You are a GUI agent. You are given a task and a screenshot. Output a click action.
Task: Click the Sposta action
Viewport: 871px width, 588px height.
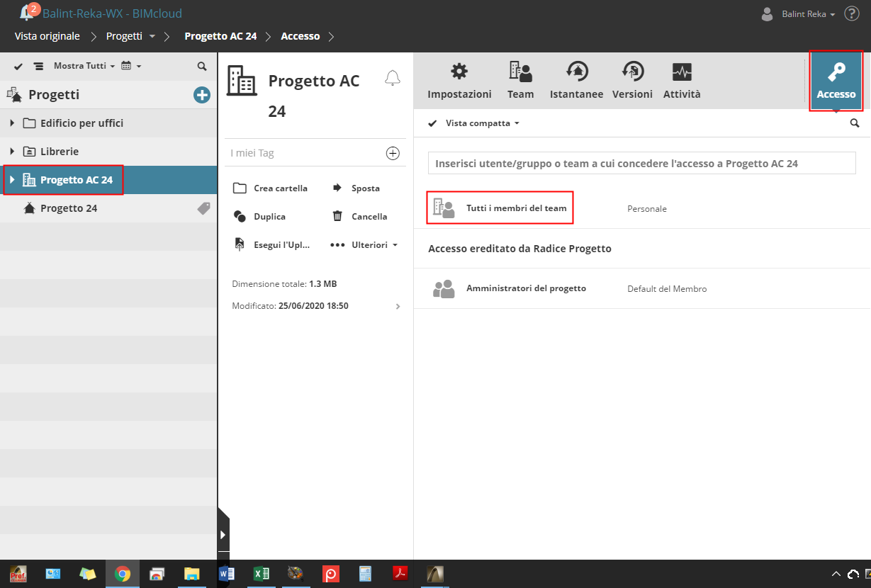tap(356, 188)
